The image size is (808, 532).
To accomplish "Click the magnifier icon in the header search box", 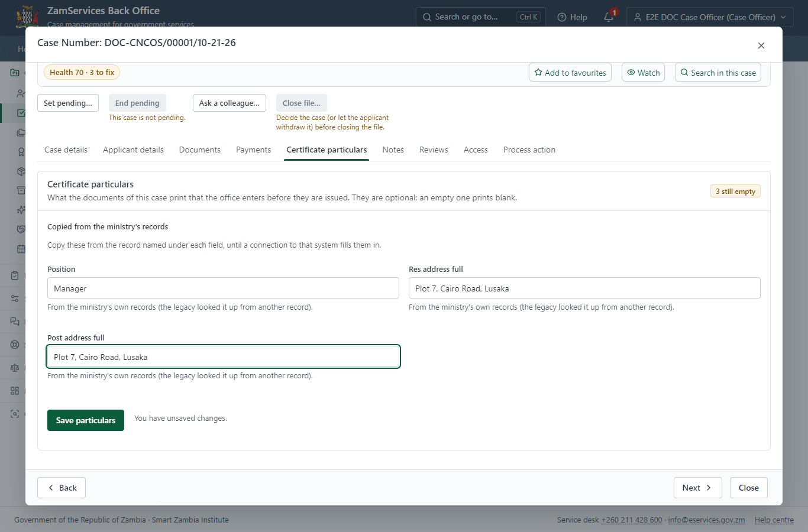I will [x=427, y=17].
